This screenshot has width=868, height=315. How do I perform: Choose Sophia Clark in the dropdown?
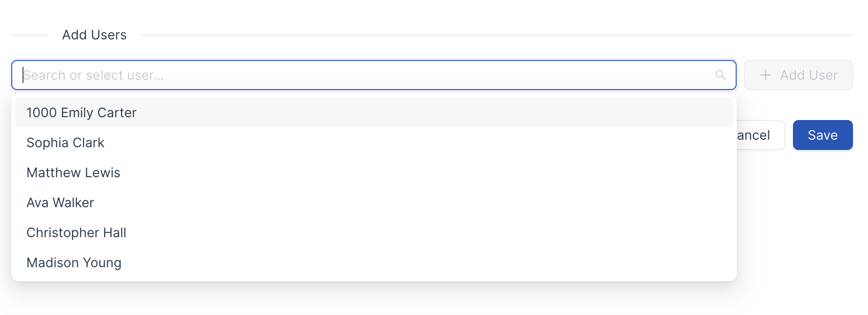point(374,142)
